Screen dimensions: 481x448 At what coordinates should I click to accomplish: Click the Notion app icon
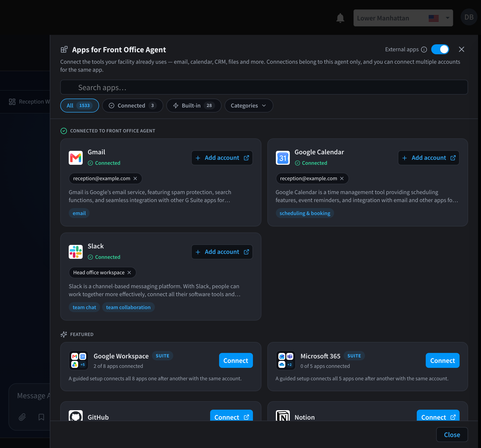283,416
